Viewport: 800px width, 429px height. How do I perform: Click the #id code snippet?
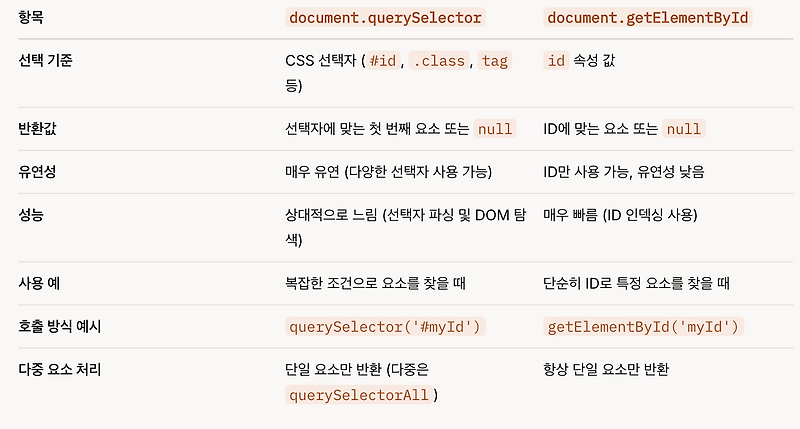(x=383, y=61)
